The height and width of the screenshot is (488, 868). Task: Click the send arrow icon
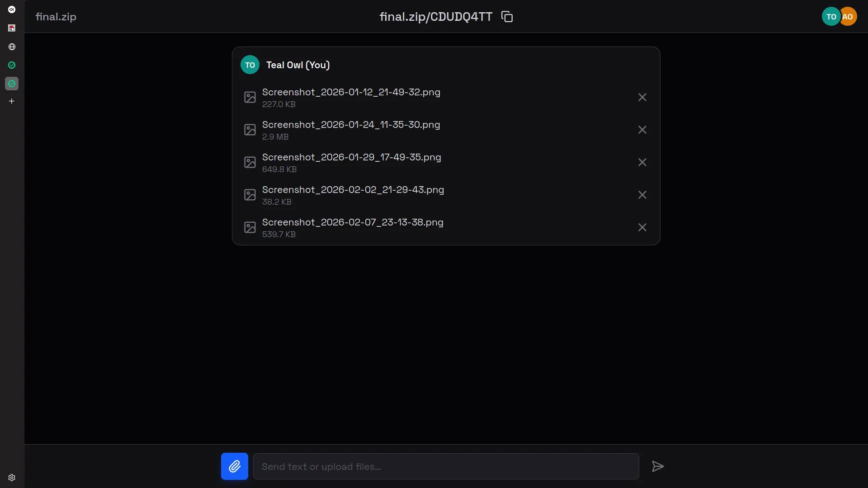(658, 466)
